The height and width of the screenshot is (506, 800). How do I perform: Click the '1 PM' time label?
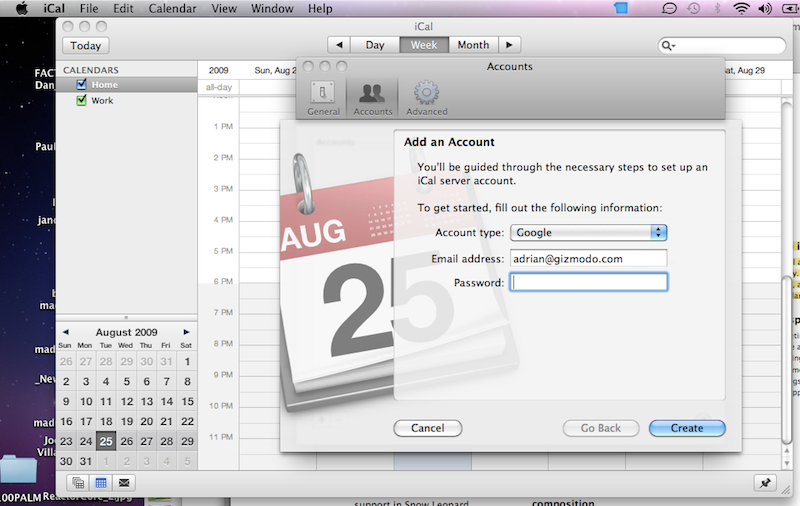pyautogui.click(x=223, y=126)
